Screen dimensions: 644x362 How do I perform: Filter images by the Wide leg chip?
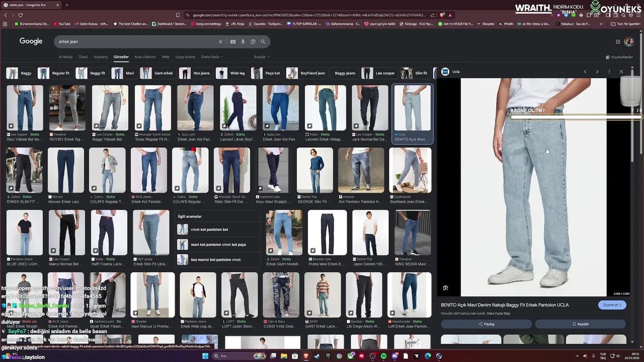coord(231,73)
